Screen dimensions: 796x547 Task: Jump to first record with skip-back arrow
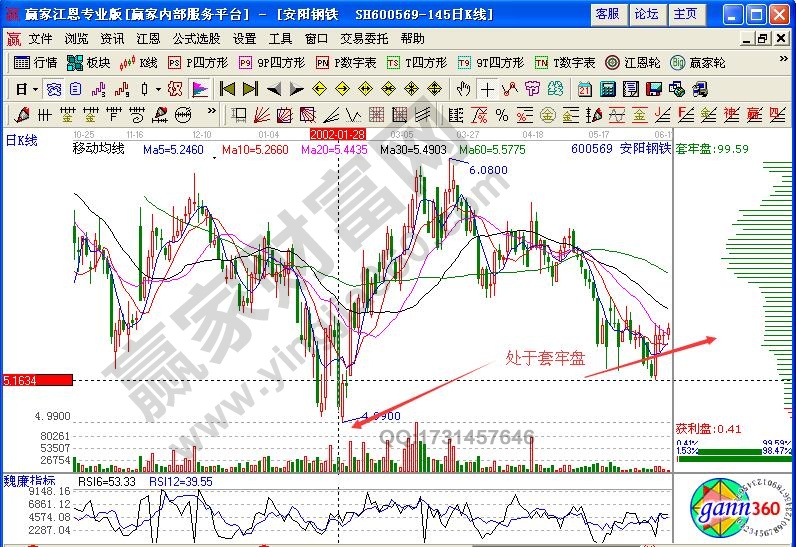pos(226,88)
